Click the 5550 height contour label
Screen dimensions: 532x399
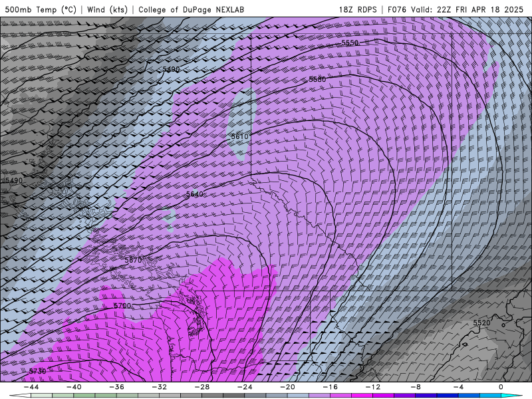click(350, 43)
